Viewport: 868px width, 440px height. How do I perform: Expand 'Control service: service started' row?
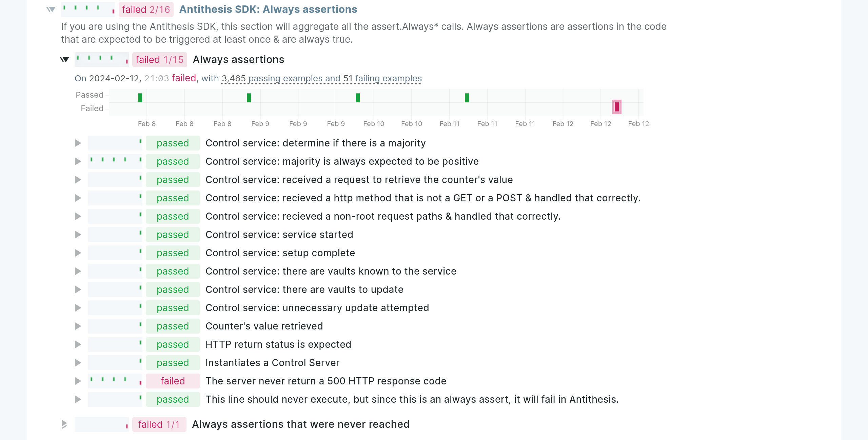(78, 235)
